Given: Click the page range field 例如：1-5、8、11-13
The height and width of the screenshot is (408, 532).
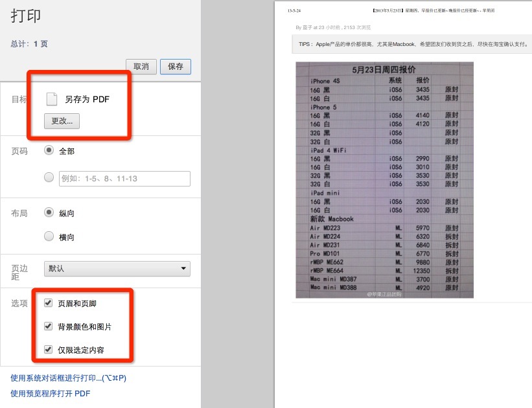Looking at the screenshot, I should 124,179.
